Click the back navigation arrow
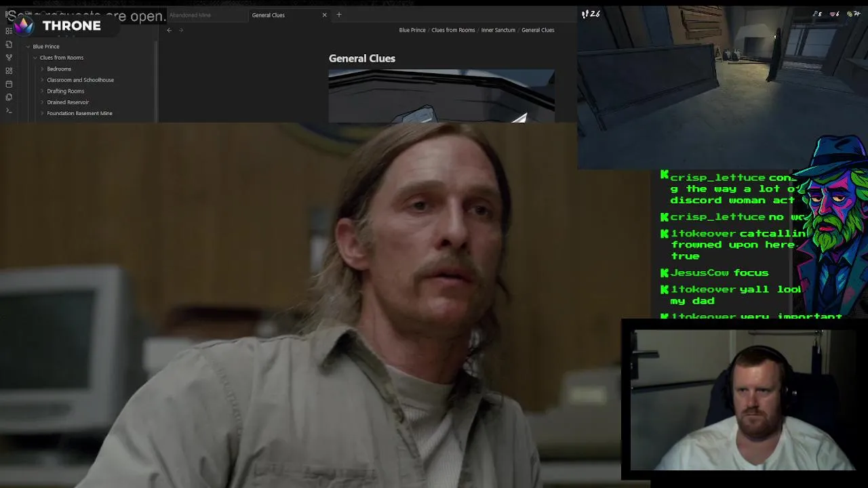 [x=170, y=30]
